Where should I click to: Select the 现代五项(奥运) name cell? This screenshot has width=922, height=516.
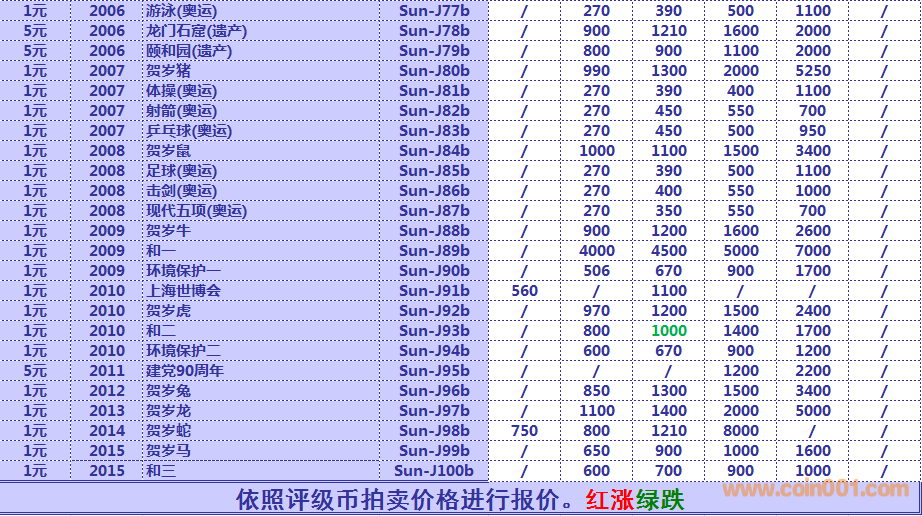tap(196, 211)
